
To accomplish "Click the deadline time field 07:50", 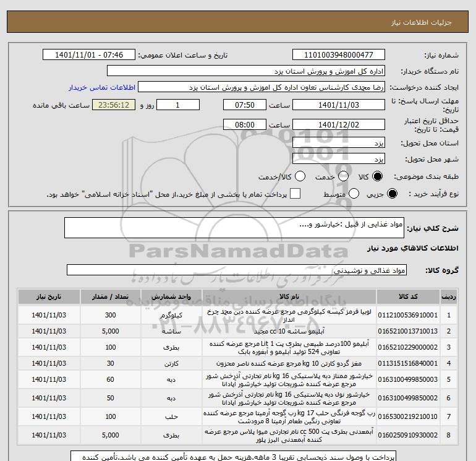I will tap(245, 105).
